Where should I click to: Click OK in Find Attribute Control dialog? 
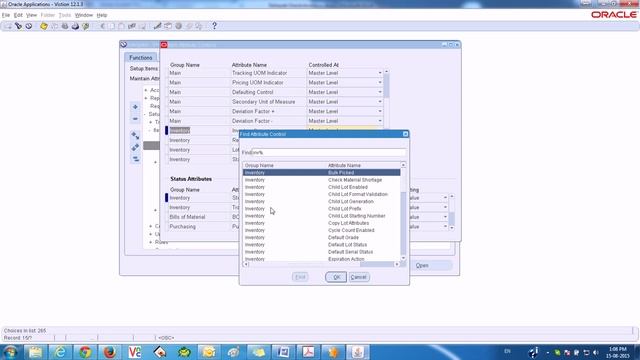[336, 277]
